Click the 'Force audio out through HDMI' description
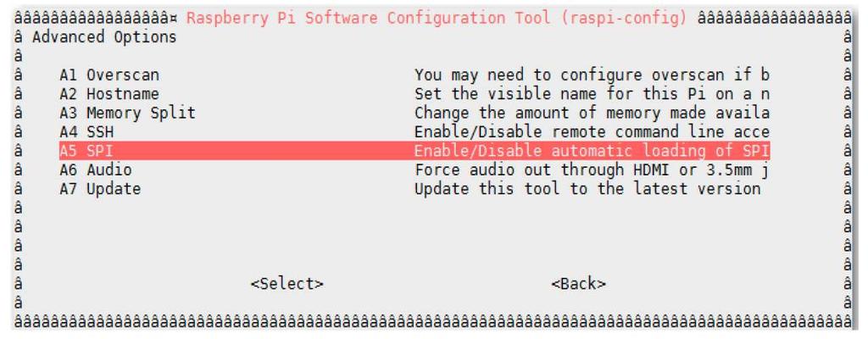 point(592,169)
